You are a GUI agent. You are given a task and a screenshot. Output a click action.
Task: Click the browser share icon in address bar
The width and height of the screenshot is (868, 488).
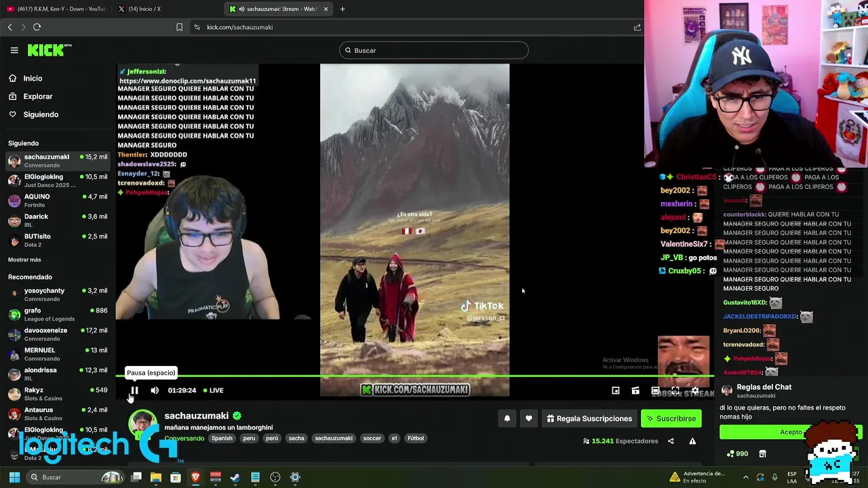(x=637, y=27)
